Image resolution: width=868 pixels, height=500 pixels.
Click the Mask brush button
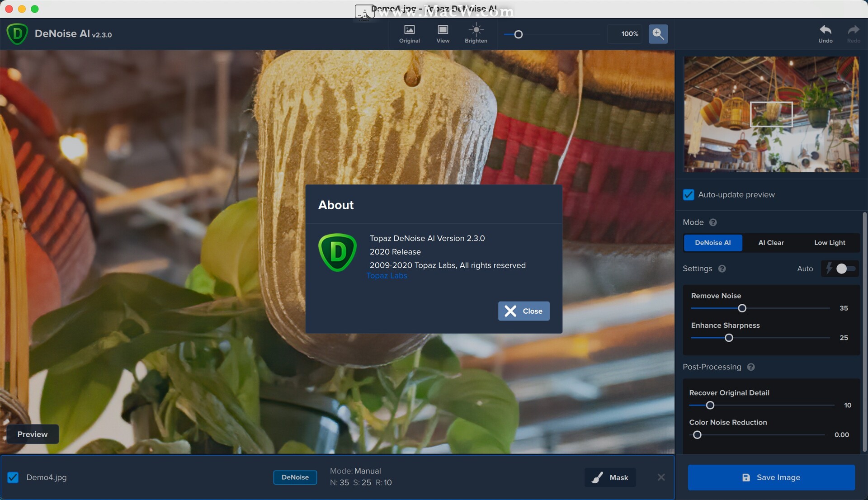pos(610,477)
